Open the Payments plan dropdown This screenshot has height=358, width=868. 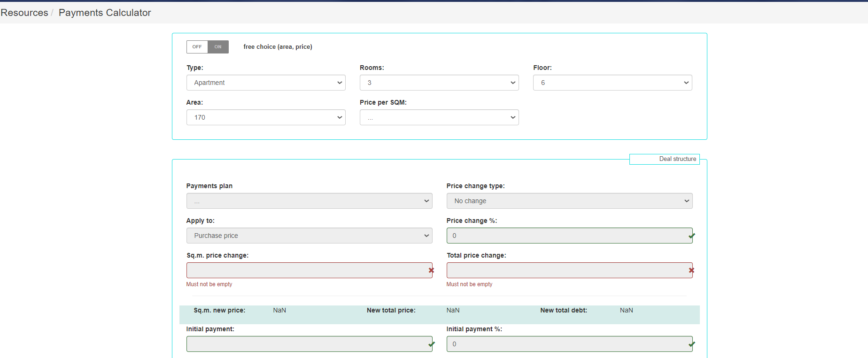pos(309,201)
